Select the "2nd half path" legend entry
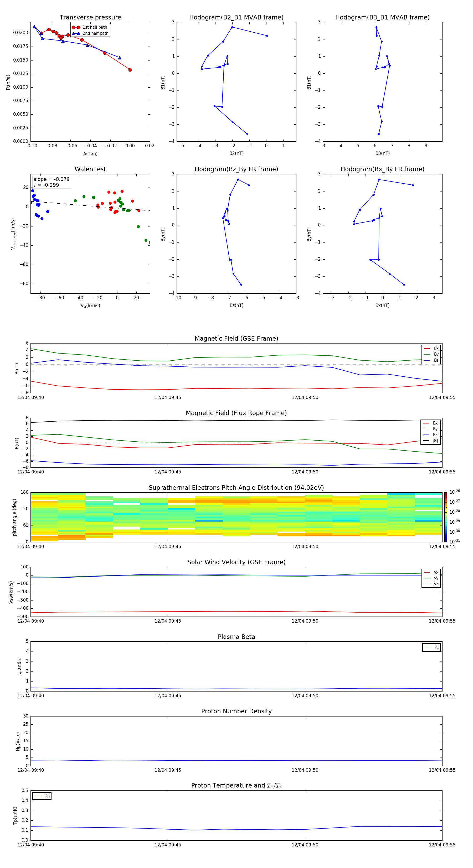 (95, 33)
